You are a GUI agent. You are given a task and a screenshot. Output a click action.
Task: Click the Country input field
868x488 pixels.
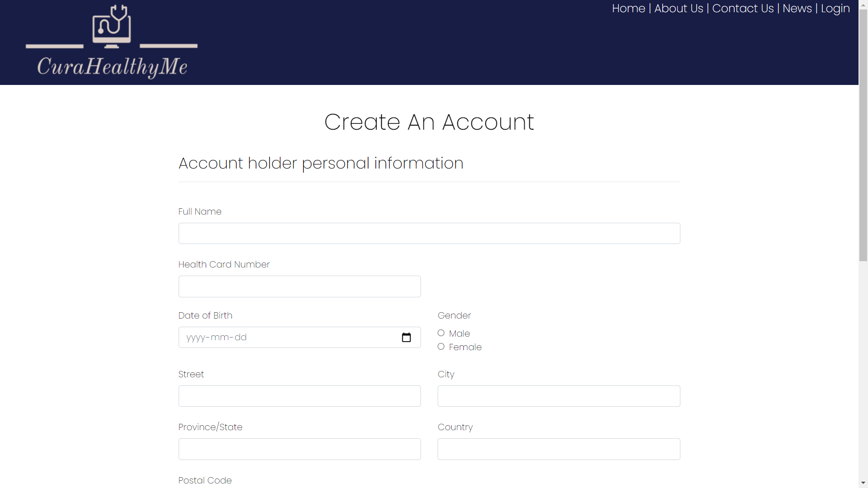point(559,449)
